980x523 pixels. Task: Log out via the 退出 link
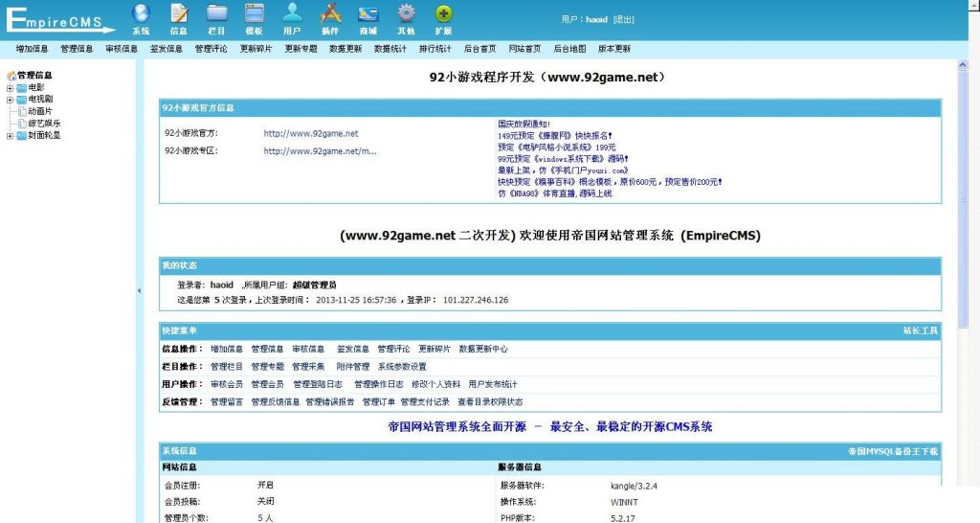[x=624, y=20]
